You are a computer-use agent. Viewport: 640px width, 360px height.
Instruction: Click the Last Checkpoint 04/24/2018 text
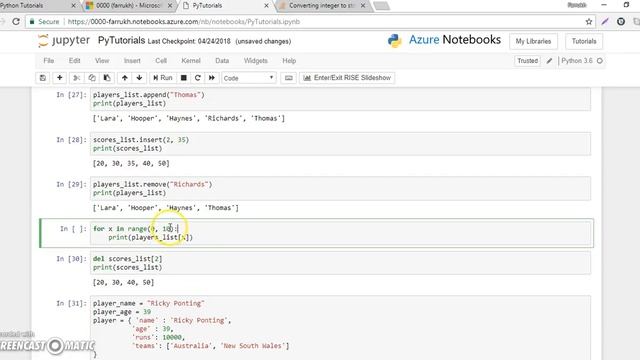pos(189,41)
